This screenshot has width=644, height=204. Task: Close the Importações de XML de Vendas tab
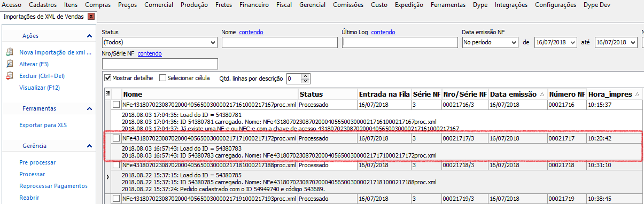click(91, 17)
